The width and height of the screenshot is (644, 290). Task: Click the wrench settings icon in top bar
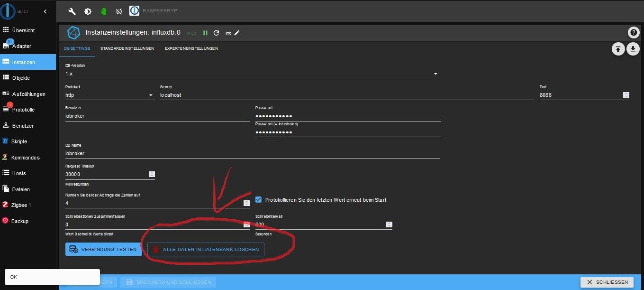pyautogui.click(x=72, y=11)
